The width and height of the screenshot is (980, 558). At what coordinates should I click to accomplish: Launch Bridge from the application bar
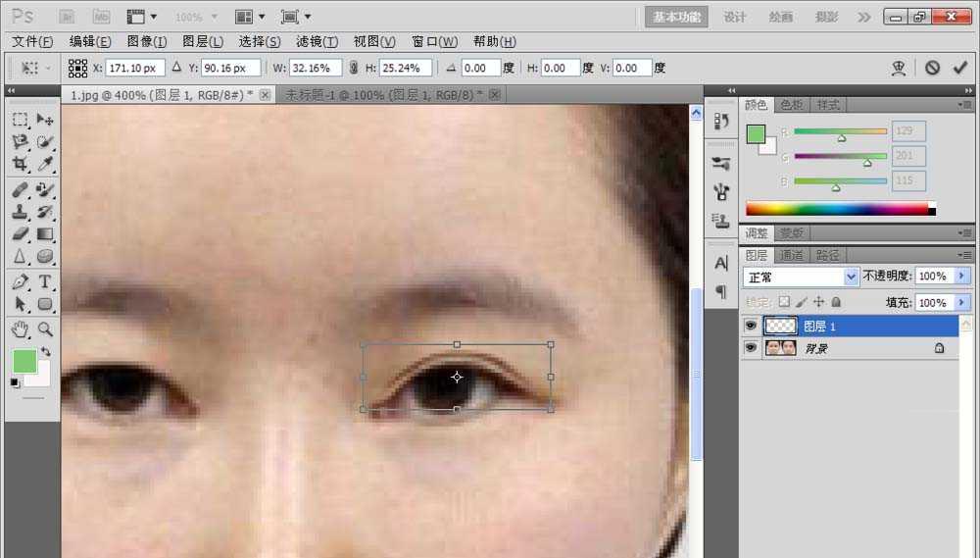[x=67, y=17]
